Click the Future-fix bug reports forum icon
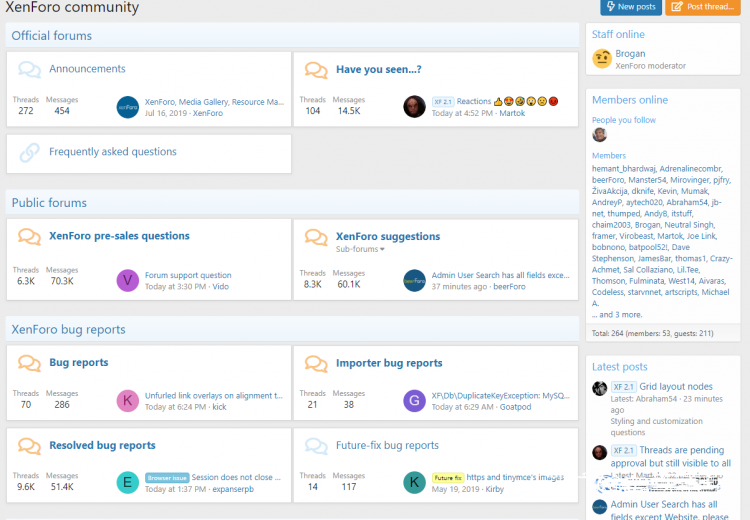 316,446
